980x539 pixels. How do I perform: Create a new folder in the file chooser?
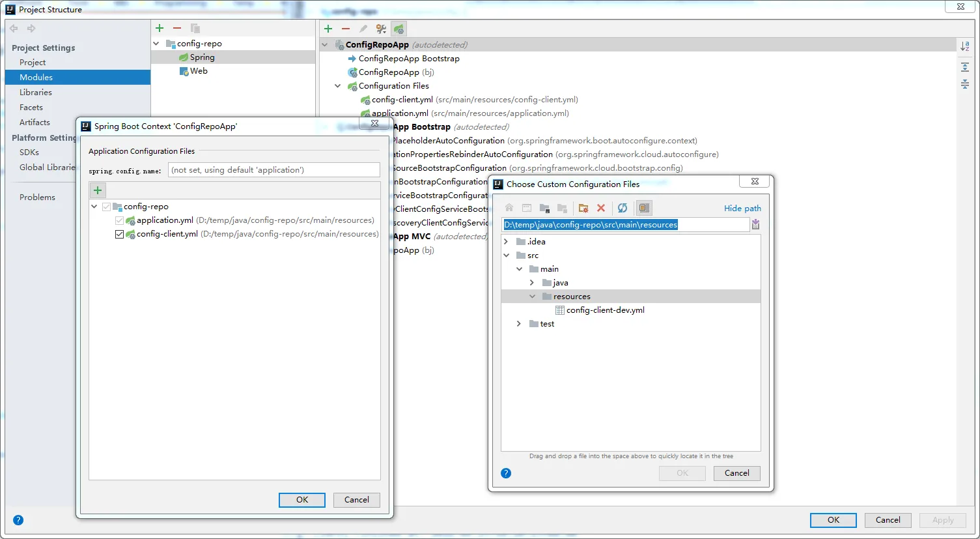pos(583,208)
